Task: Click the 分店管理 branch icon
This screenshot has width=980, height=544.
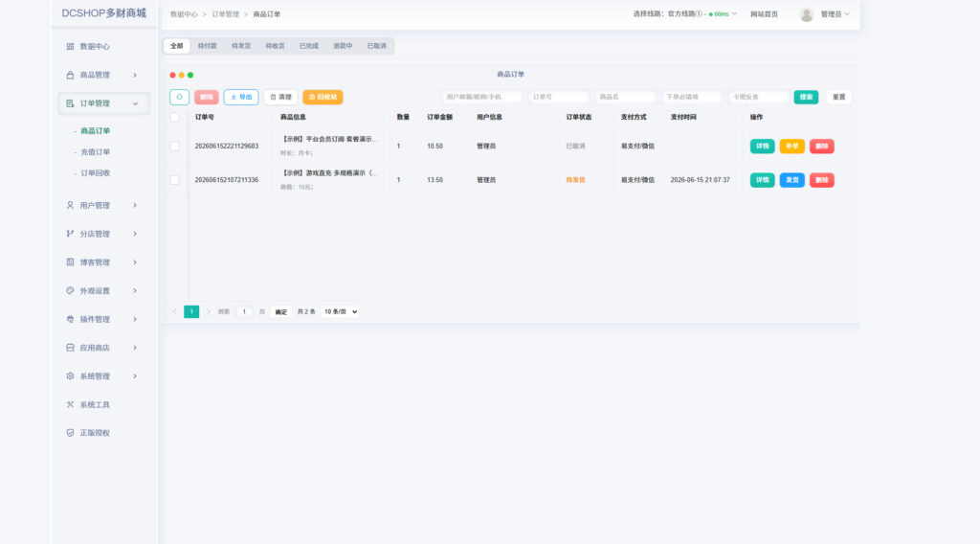Action: (x=70, y=234)
